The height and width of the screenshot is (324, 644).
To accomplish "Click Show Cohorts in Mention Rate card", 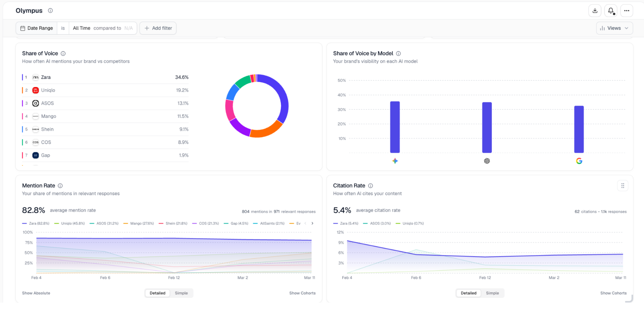I will click(x=302, y=293).
